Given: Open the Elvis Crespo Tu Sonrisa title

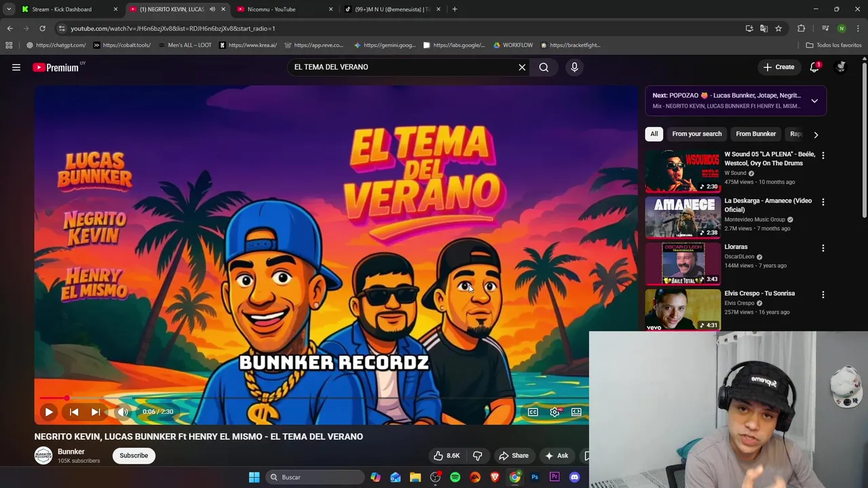Looking at the screenshot, I should [x=759, y=293].
